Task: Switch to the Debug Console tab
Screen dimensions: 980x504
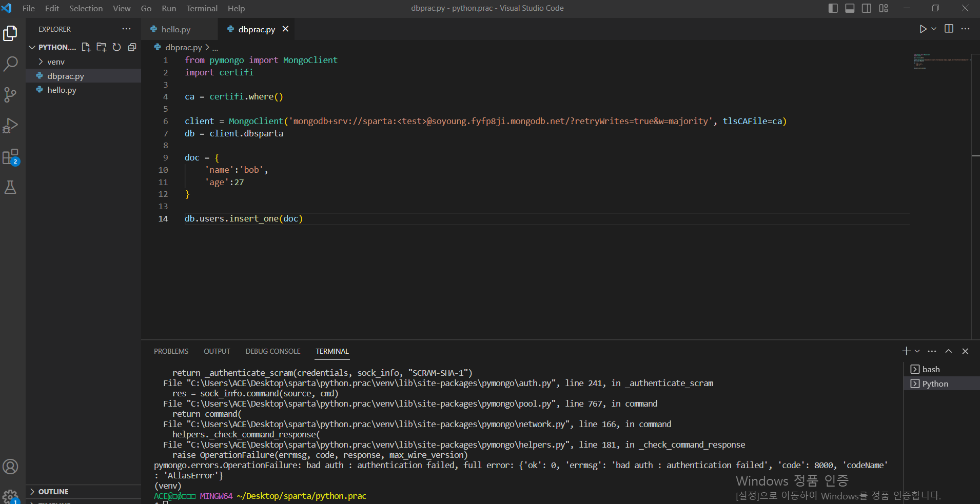Action: 273,351
